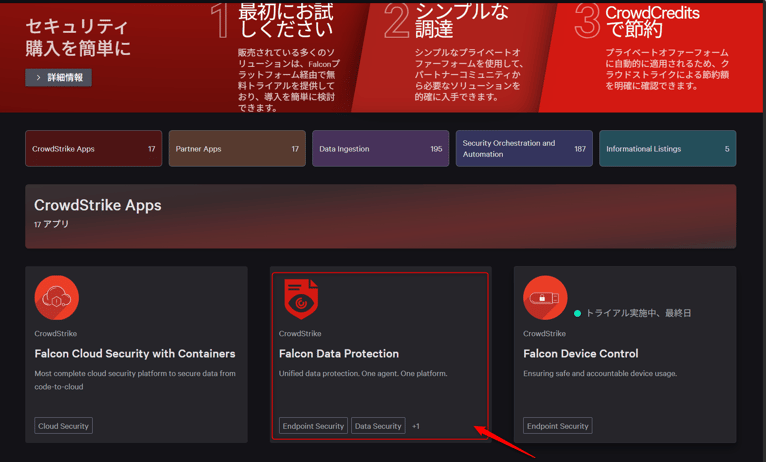
Task: Click the Endpoint Security tag on Data Protection
Action: 313,426
